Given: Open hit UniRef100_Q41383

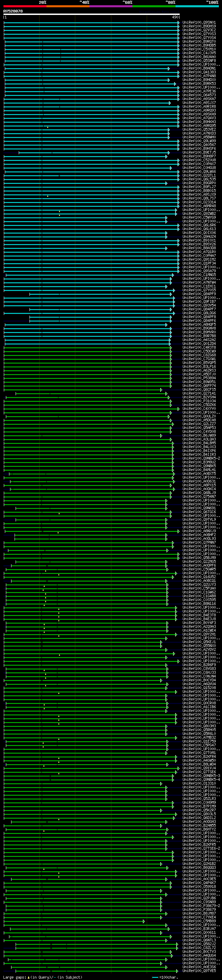Looking at the screenshot, I should 199,72.
